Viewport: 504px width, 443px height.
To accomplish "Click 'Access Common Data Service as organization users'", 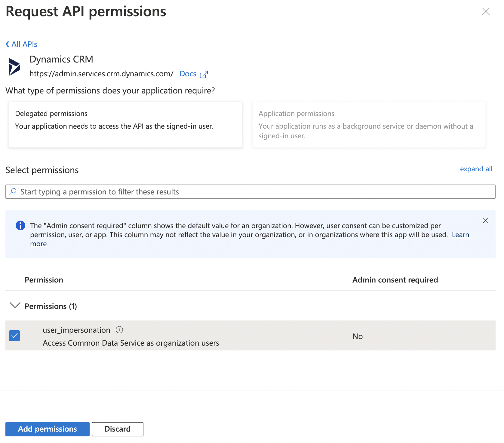I will click(131, 343).
